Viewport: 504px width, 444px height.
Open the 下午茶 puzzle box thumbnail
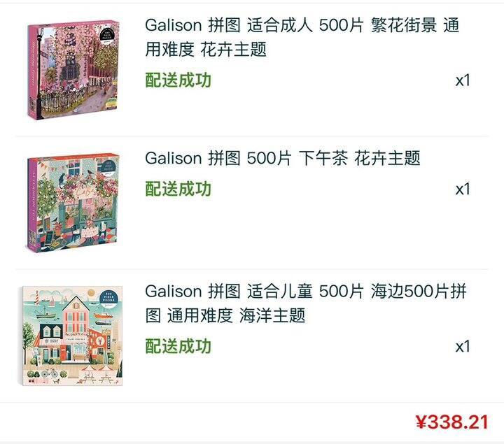point(73,203)
